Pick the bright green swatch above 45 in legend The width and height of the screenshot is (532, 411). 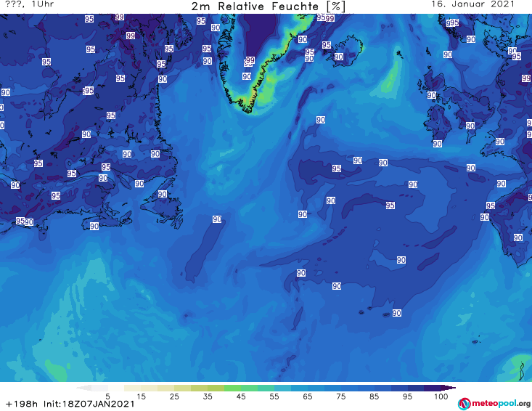[x=232, y=388]
